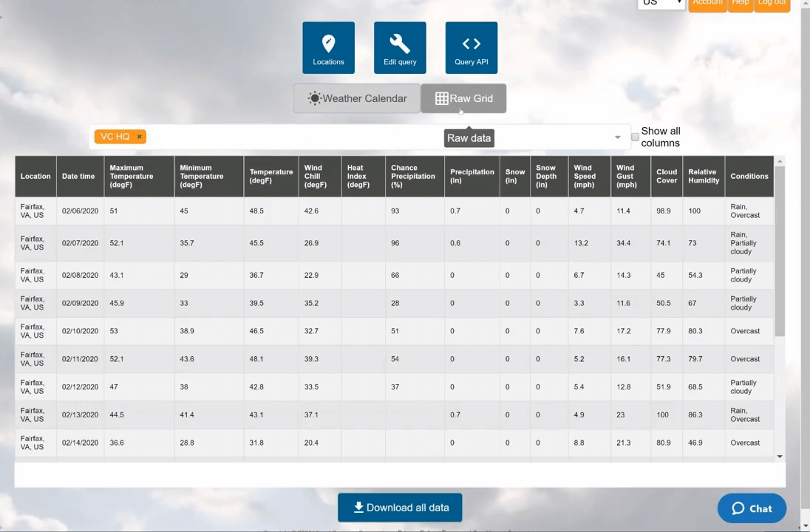Select the Maximum Temperature column header
This screenshot has height=532, width=810.
coord(131,176)
